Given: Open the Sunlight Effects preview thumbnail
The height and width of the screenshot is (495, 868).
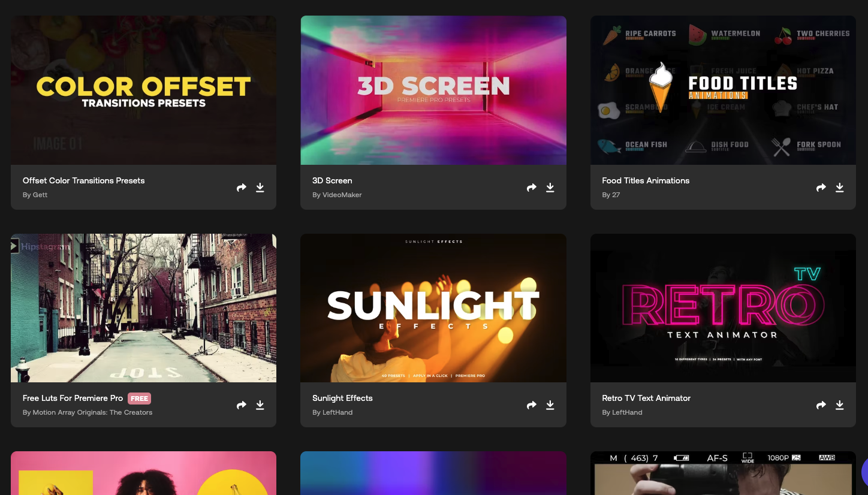Looking at the screenshot, I should pos(433,308).
